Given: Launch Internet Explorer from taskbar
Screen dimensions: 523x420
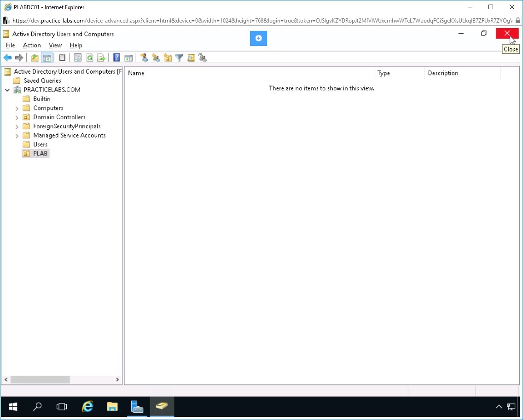Looking at the screenshot, I should pos(87,407).
